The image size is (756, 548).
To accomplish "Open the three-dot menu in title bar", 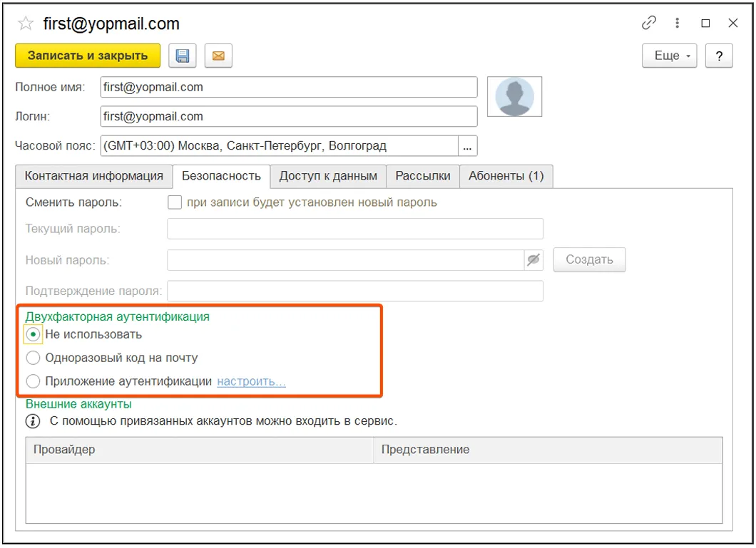I will pyautogui.click(x=676, y=23).
